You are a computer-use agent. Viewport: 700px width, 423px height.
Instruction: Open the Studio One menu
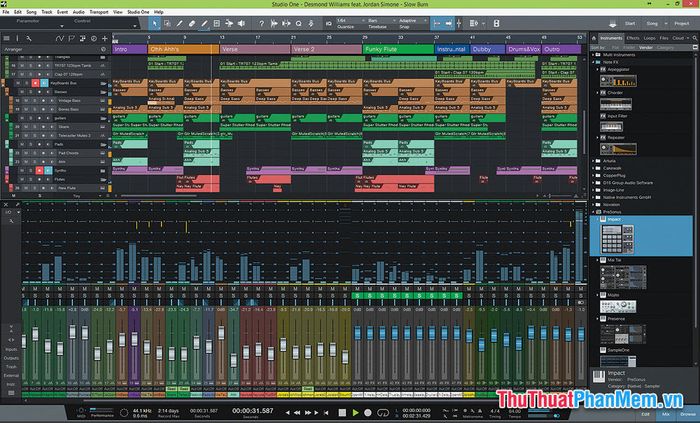click(x=138, y=12)
